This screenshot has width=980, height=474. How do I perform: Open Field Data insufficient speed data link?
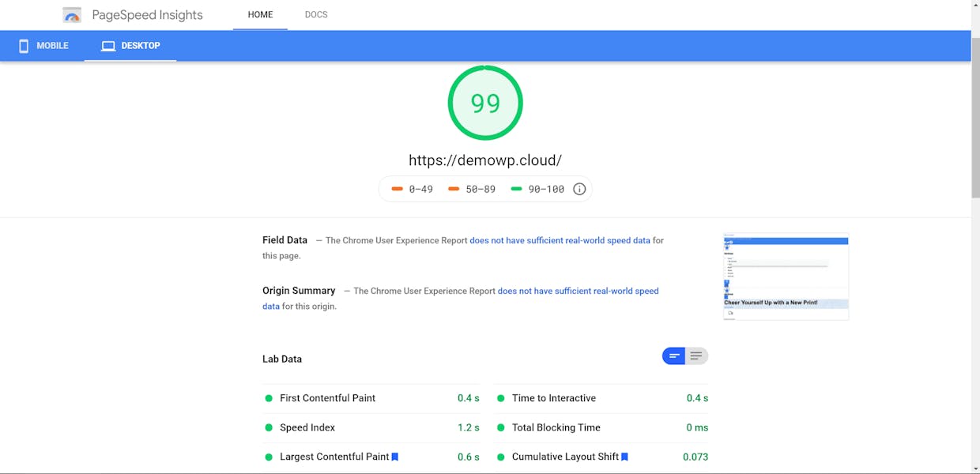coord(560,240)
